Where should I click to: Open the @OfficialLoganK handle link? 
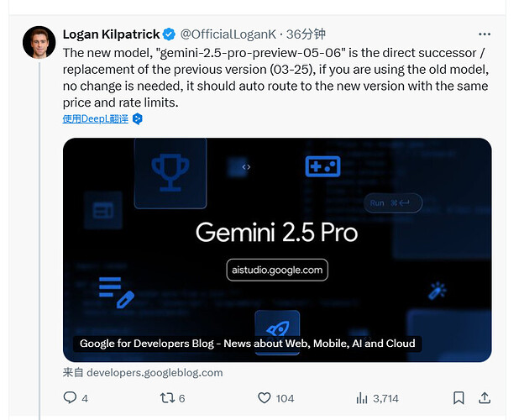pos(228,34)
